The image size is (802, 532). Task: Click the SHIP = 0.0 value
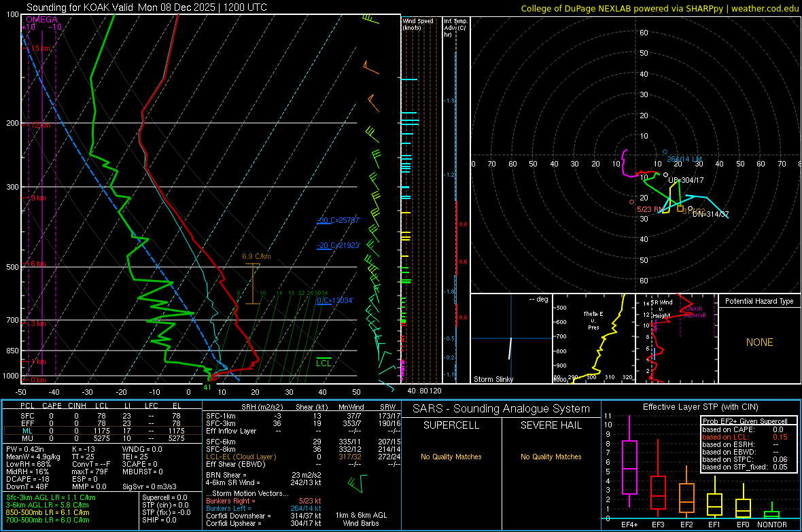(x=159, y=520)
